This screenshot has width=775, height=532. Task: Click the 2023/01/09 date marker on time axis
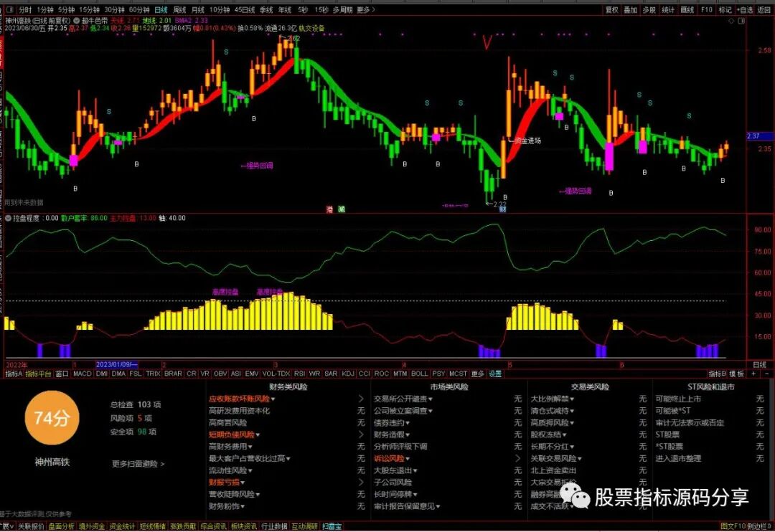click(117, 364)
